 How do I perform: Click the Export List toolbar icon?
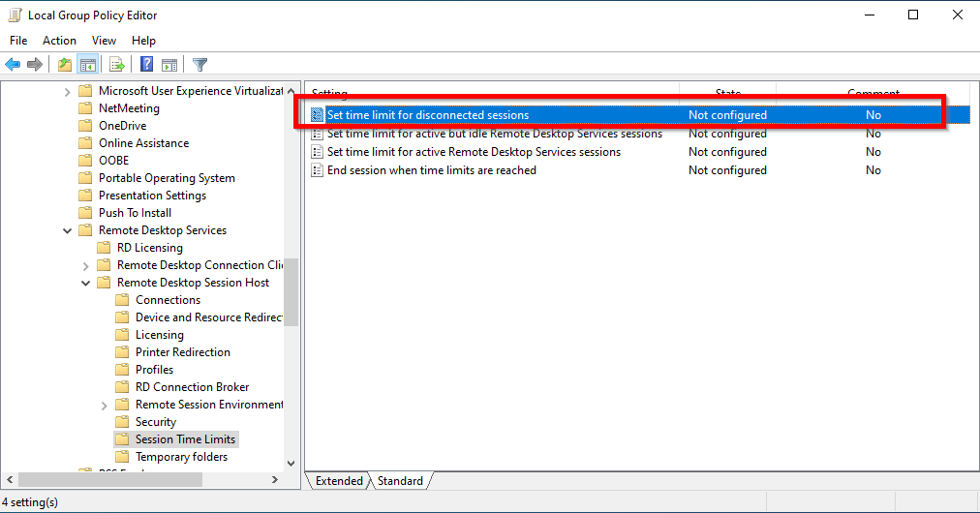pos(117,65)
